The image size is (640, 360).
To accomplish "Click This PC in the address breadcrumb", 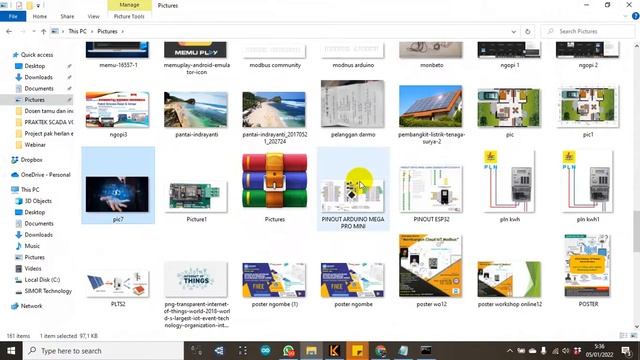I will pyautogui.click(x=78, y=31).
